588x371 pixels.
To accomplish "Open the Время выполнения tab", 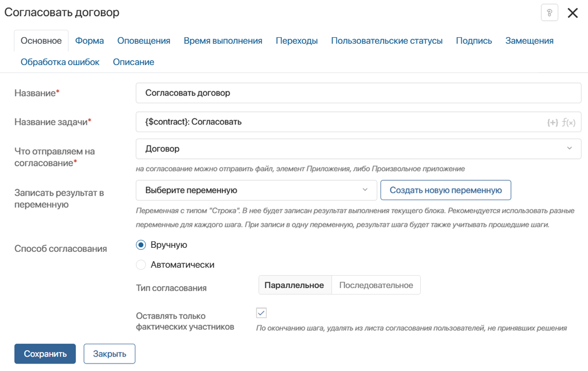I will [x=223, y=41].
